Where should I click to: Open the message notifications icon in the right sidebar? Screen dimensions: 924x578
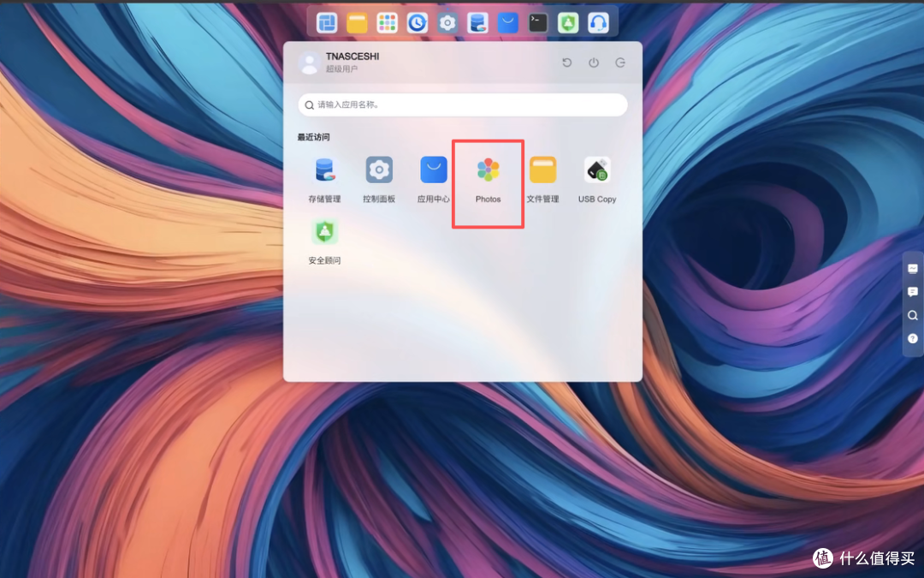point(913,292)
